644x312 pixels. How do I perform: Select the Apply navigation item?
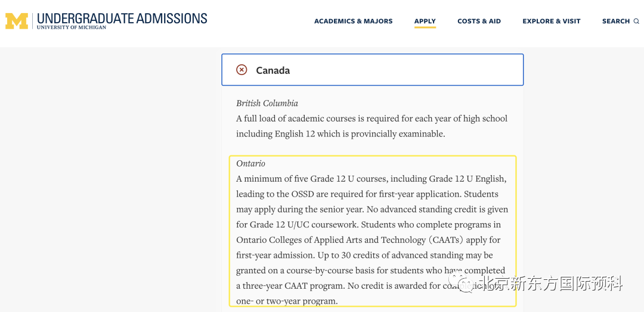425,21
